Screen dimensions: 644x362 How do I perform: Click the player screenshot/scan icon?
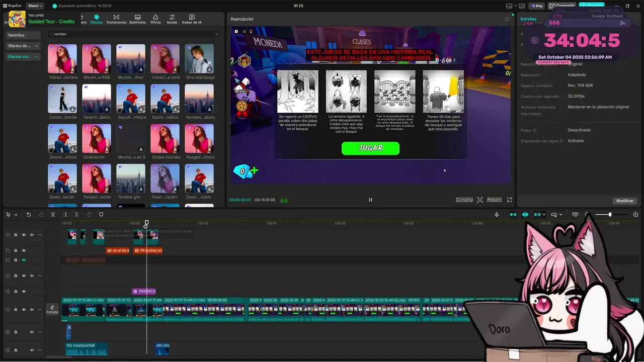(x=480, y=200)
